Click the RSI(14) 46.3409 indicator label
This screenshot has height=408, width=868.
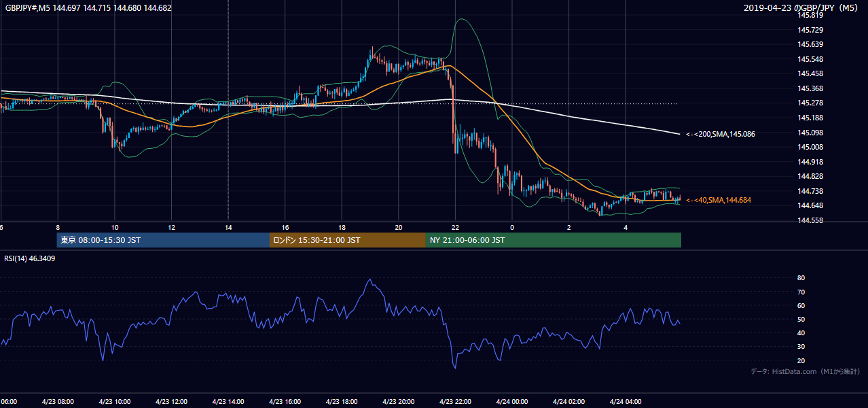click(x=30, y=258)
